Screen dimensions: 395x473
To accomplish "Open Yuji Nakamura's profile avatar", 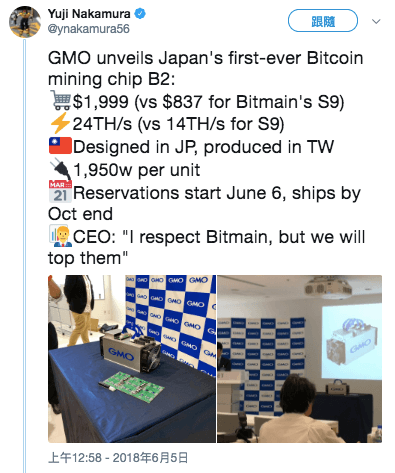I will tap(25, 22).
